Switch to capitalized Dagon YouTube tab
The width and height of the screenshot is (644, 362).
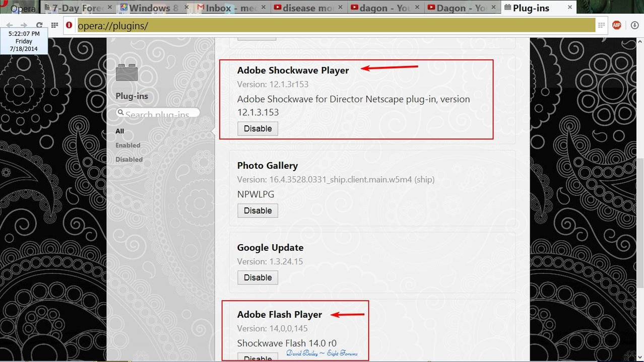(x=461, y=8)
